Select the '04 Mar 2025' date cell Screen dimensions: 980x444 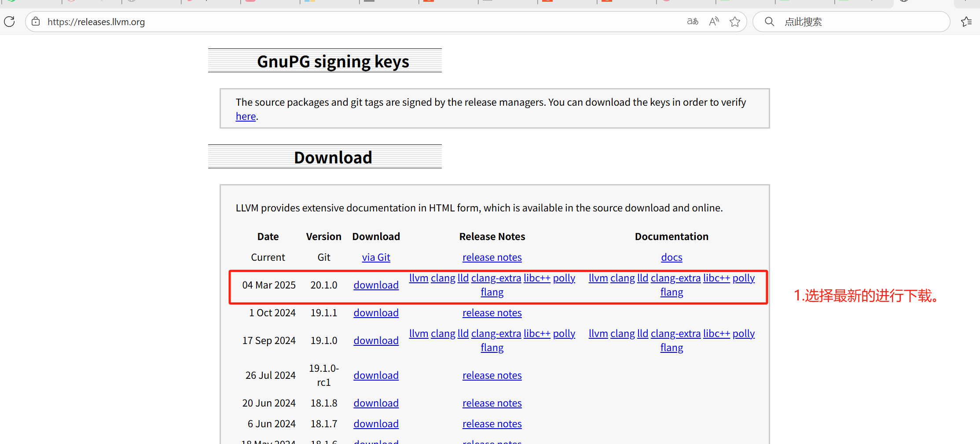click(269, 285)
